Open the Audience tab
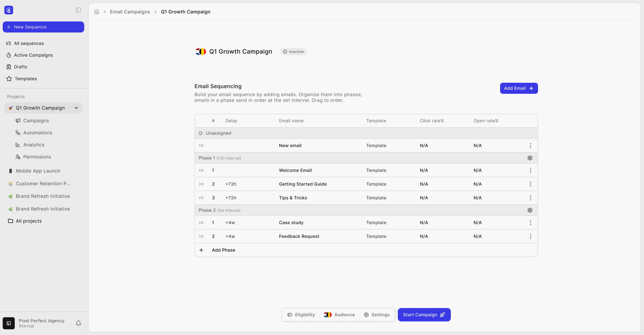Viewport: 644px width, 335px height. click(x=339, y=315)
